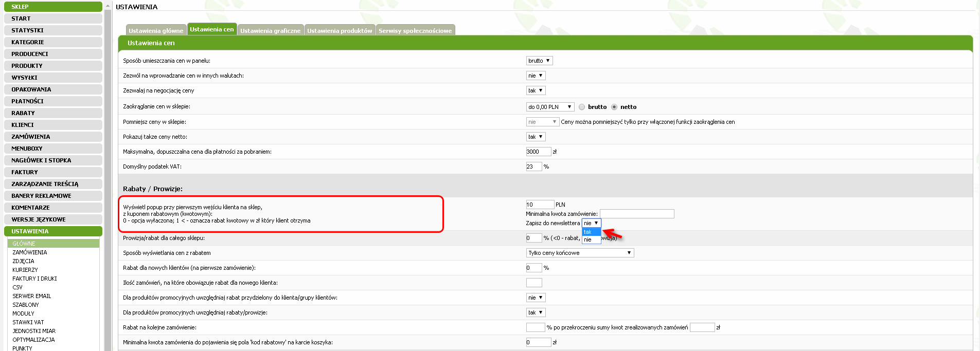The width and height of the screenshot is (980, 351).
Task: Open the 'do 0,00 PLN' rounding dropdown
Action: [x=550, y=107]
